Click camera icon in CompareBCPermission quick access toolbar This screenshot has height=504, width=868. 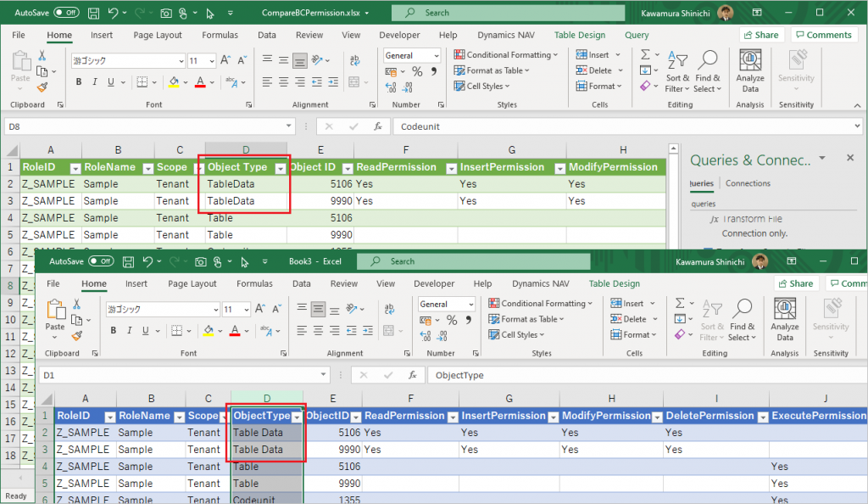[x=165, y=13]
